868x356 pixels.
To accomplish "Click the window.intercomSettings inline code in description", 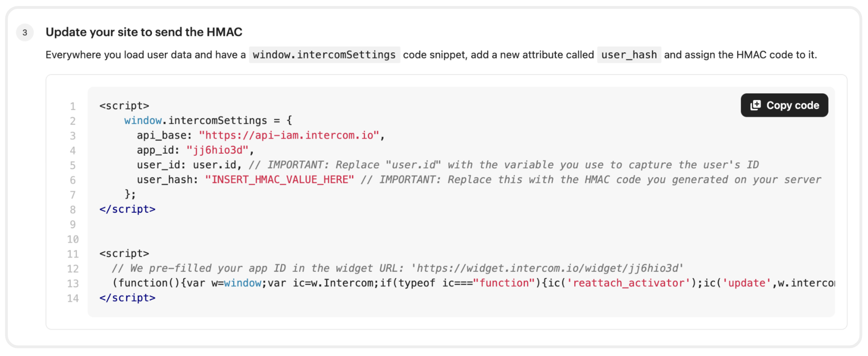I will click(x=324, y=55).
